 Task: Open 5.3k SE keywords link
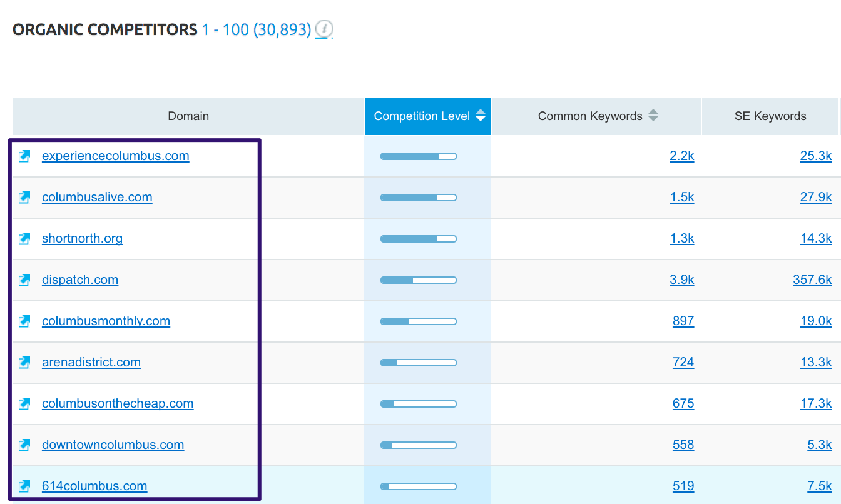(x=820, y=445)
